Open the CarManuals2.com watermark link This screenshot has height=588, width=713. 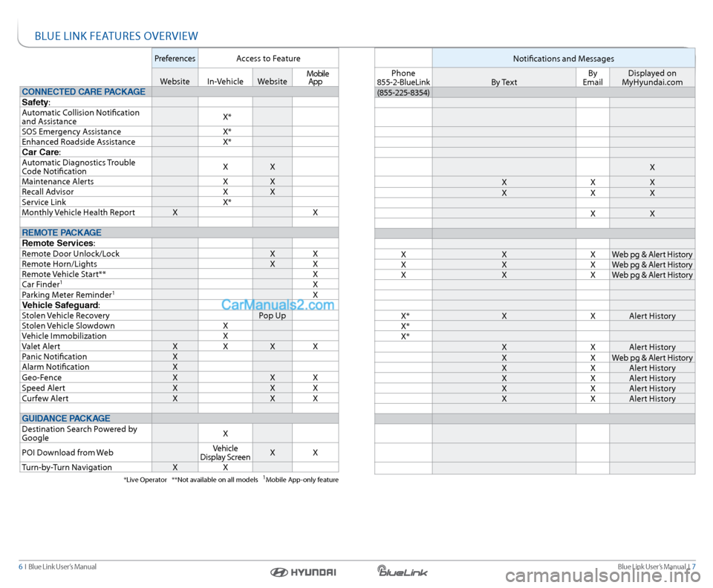pos(277,304)
